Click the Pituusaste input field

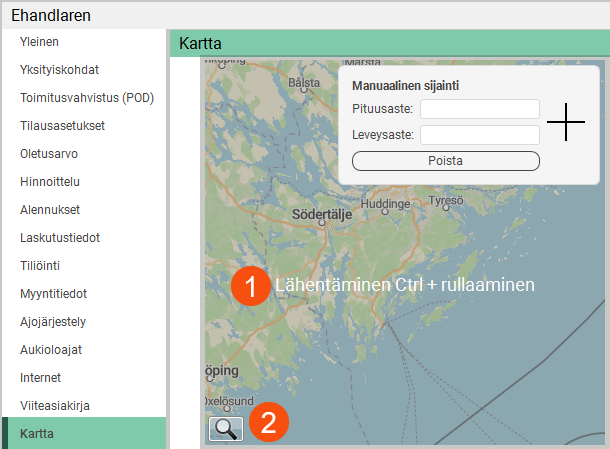point(479,109)
